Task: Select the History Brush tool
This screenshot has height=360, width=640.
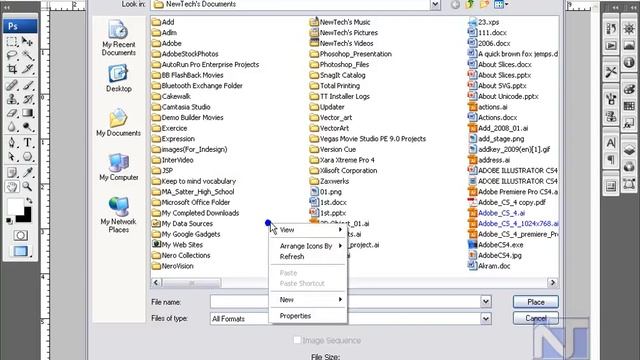Action: [27, 99]
